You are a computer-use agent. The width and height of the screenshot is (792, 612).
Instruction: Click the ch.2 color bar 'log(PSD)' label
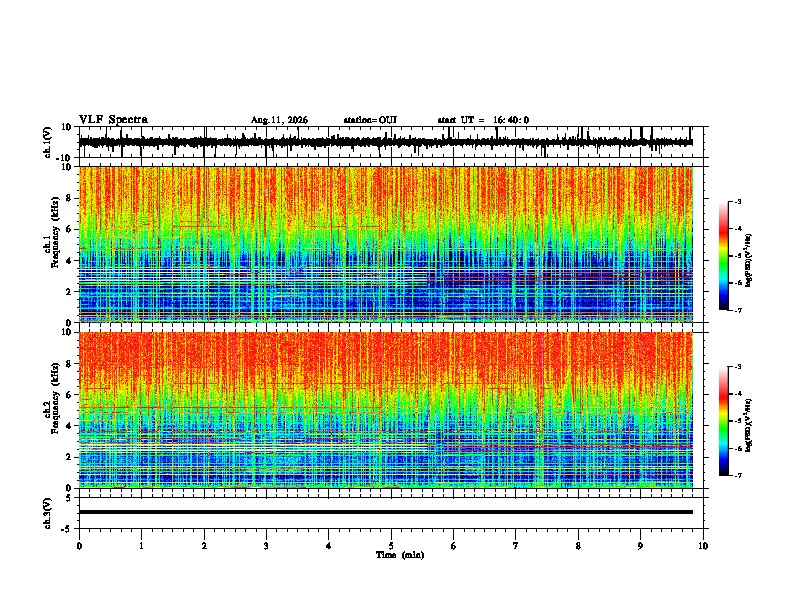749,425
